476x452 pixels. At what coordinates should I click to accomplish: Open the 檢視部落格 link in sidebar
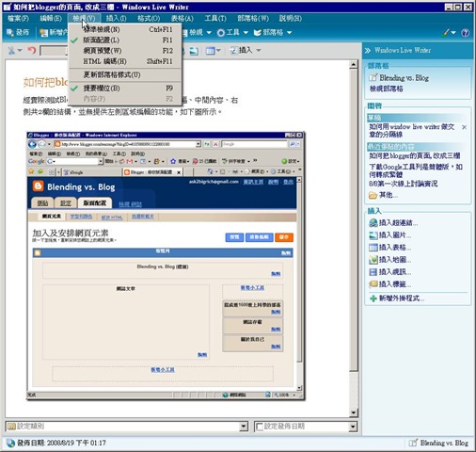pos(386,89)
